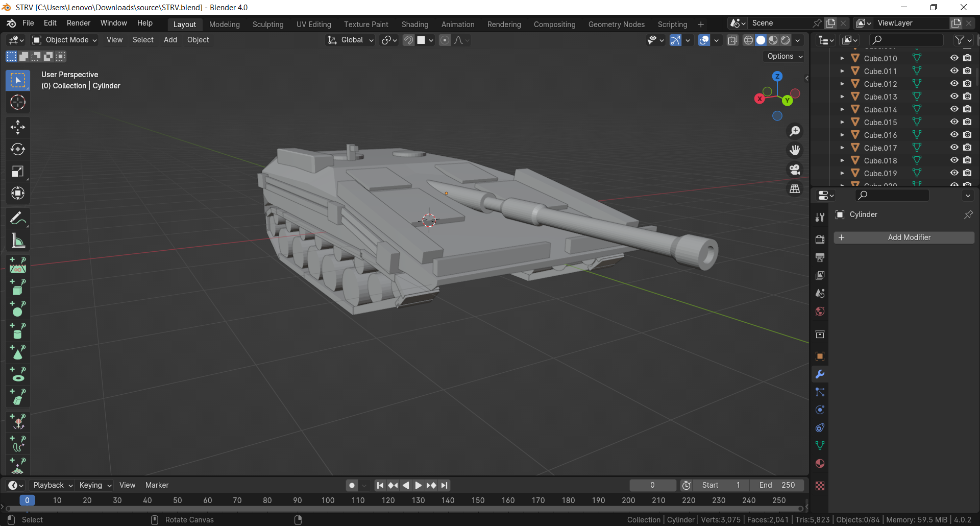Open World properties tab icon
Screen dimensions: 980x526
pyautogui.click(x=820, y=312)
